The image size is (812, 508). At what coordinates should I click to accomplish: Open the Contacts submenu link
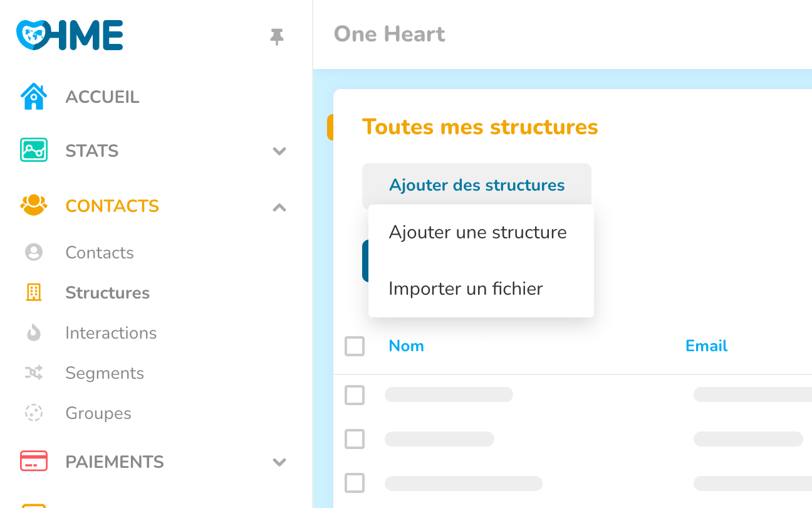(x=100, y=253)
